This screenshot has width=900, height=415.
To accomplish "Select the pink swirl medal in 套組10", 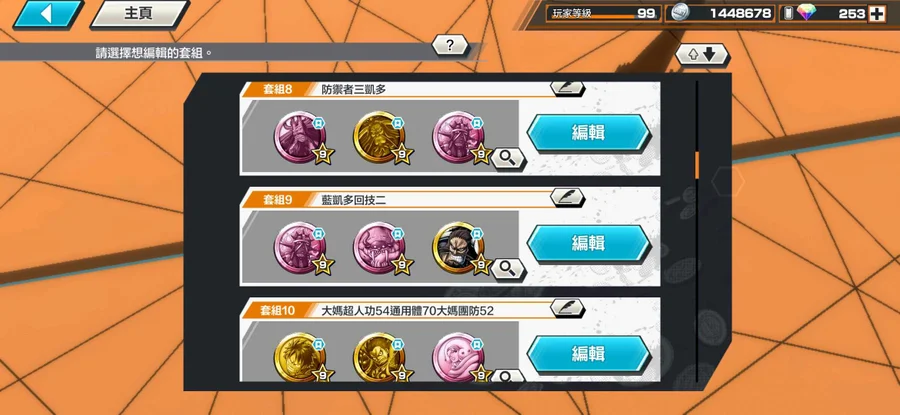I will pos(459,357).
